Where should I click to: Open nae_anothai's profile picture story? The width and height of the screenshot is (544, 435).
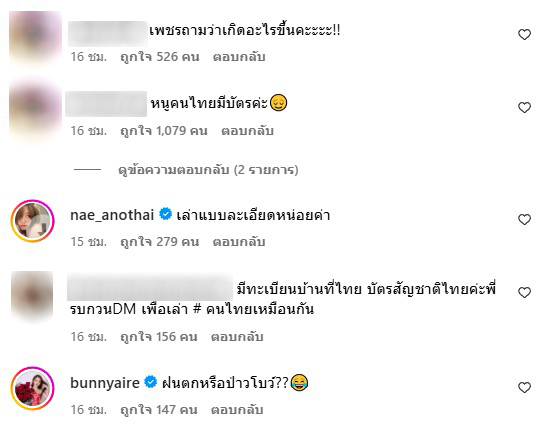pyautogui.click(x=33, y=221)
